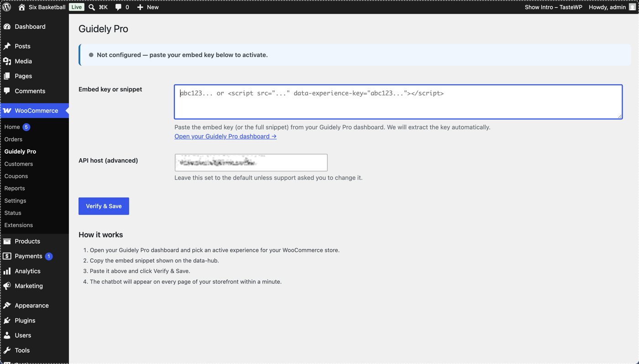Click the Live status badge
The image size is (639, 364).
click(77, 7)
